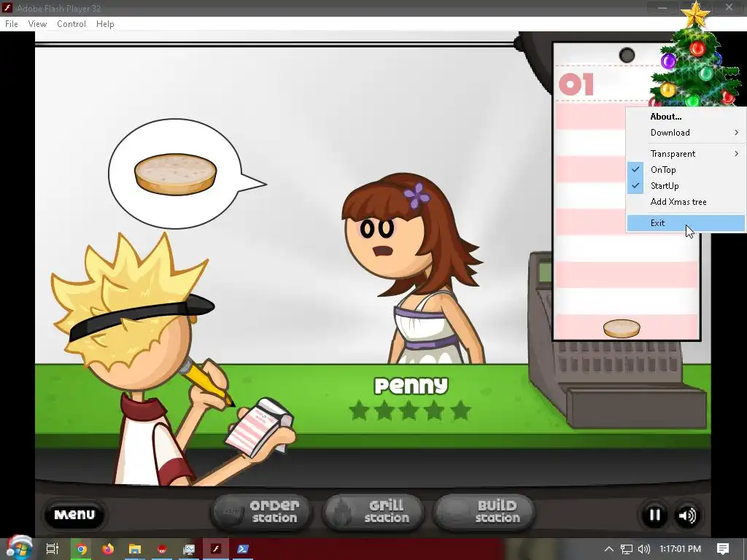This screenshot has width=747, height=560.
Task: Close the Flash Player window
Action: pos(729,7)
